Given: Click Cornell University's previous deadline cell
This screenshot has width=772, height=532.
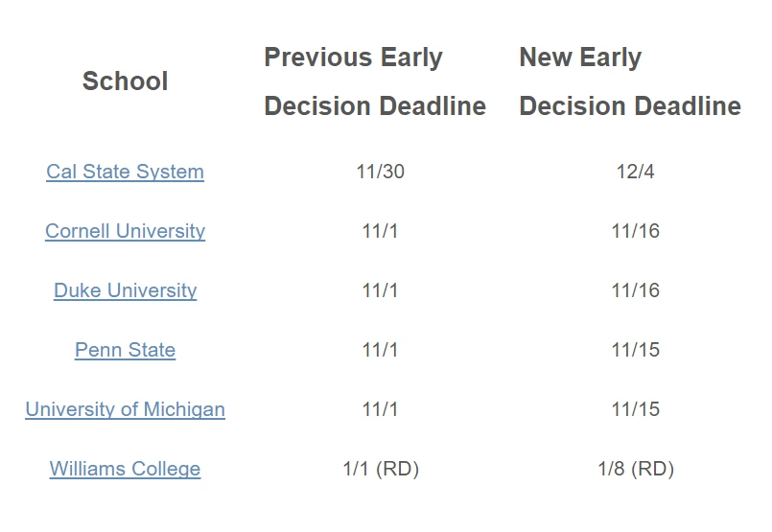Looking at the screenshot, I should point(381,232).
